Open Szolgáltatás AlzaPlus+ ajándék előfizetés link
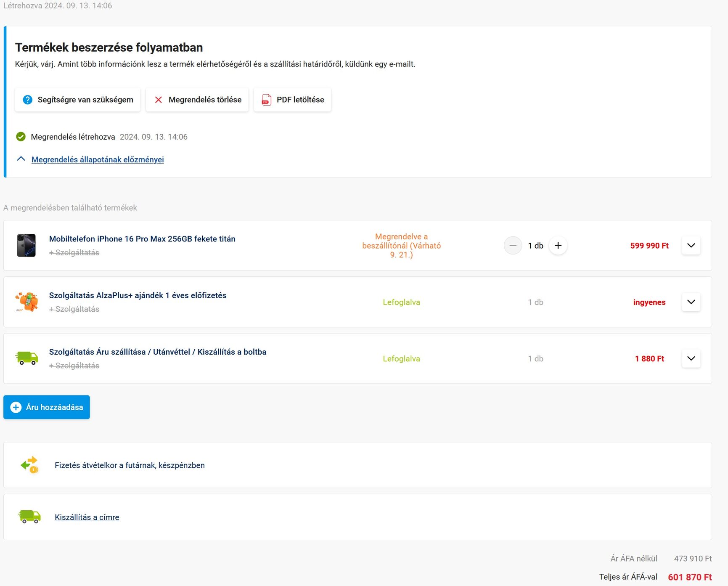Screen dimensions: 728x586 click(138, 295)
